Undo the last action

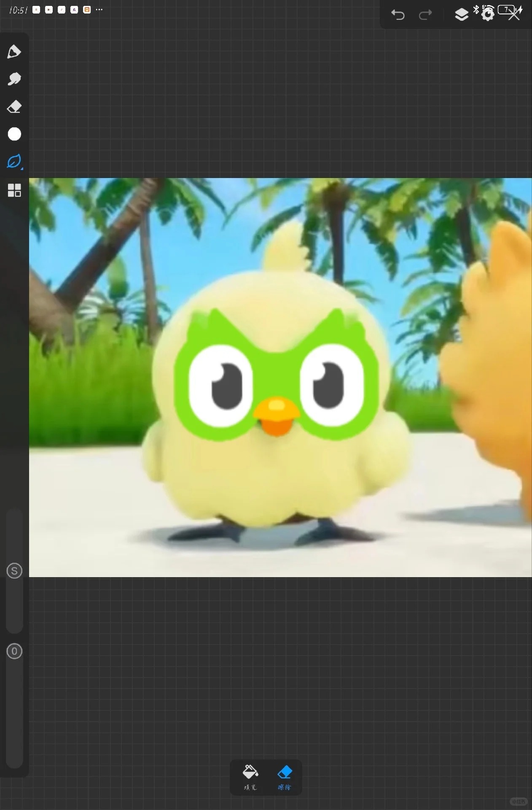pos(398,15)
